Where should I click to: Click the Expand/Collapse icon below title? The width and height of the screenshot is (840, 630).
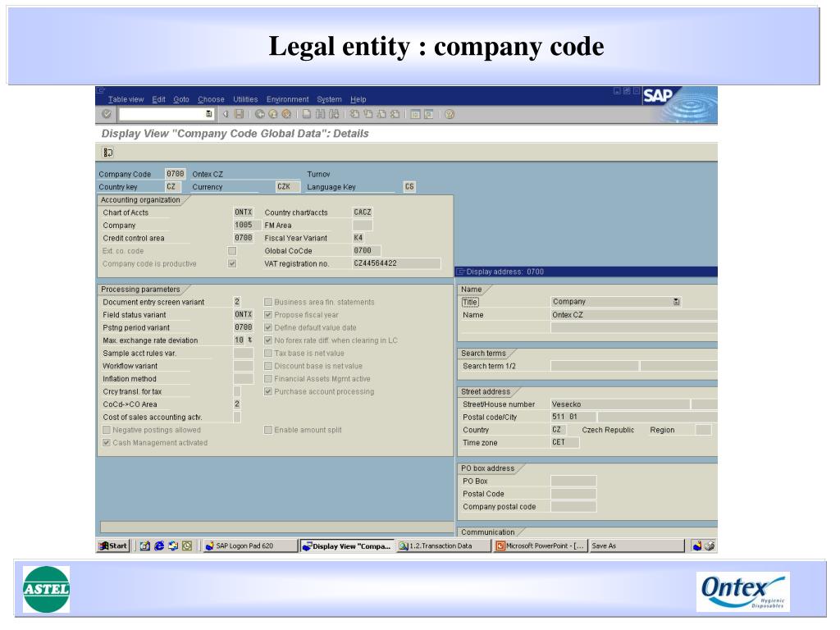point(107,152)
